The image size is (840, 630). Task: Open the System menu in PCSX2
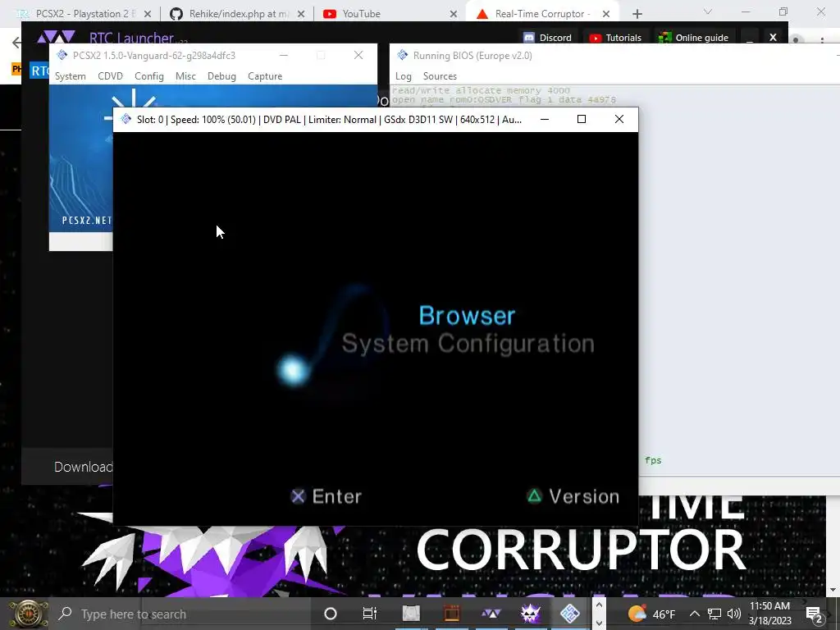[x=71, y=76]
